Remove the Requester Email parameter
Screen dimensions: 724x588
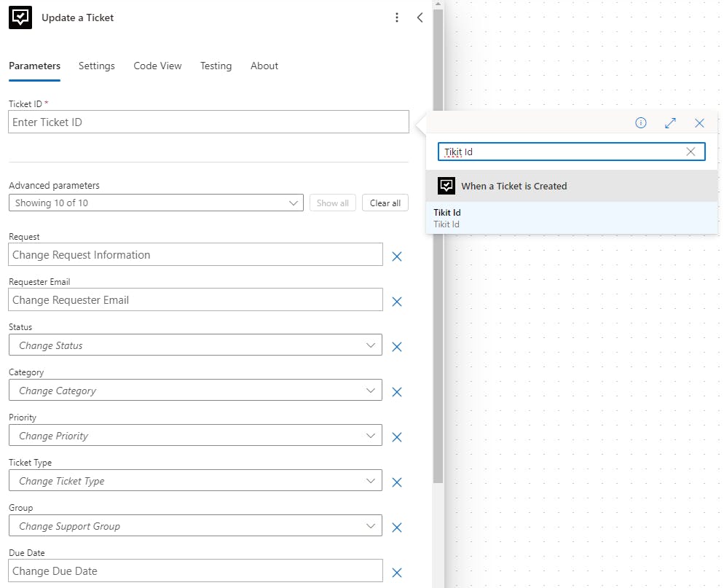397,302
